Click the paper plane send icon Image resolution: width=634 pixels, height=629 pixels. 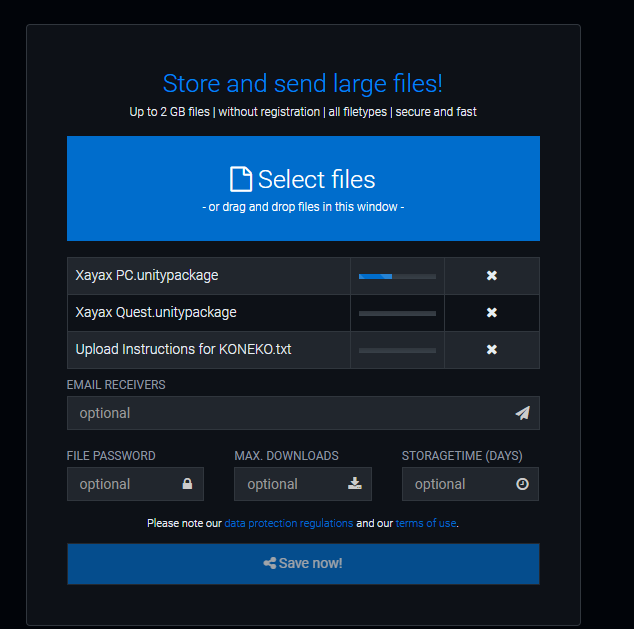pyautogui.click(x=522, y=413)
